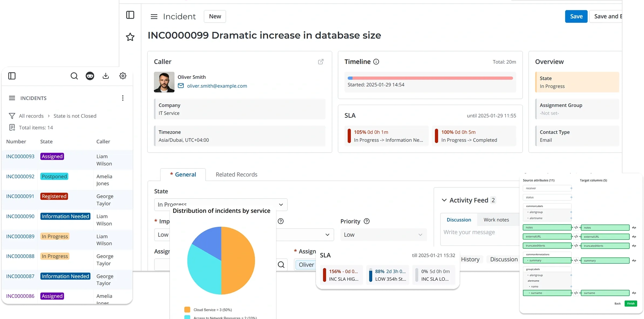Viewport: 644px width, 319px height.
Task: Select the Work notes tab
Action: (496, 220)
